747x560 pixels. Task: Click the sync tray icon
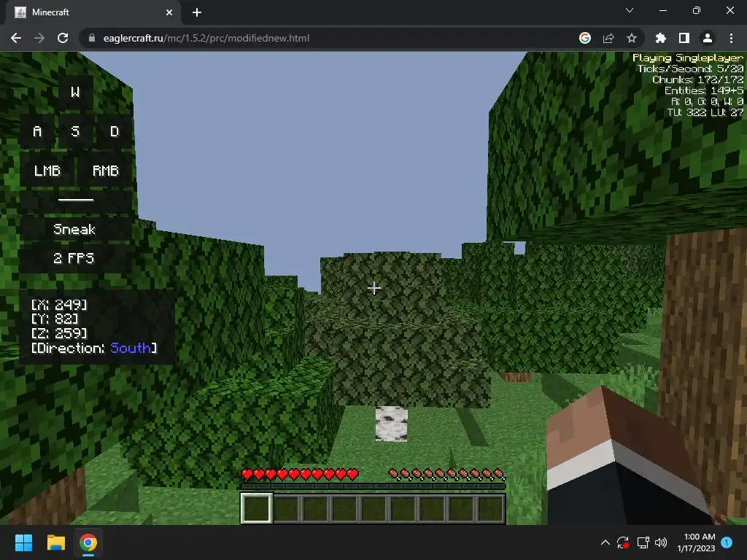coord(623,542)
